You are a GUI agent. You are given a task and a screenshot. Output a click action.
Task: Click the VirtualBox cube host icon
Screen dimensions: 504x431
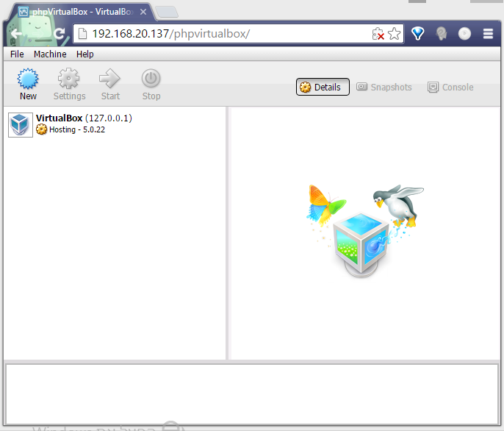click(x=21, y=125)
